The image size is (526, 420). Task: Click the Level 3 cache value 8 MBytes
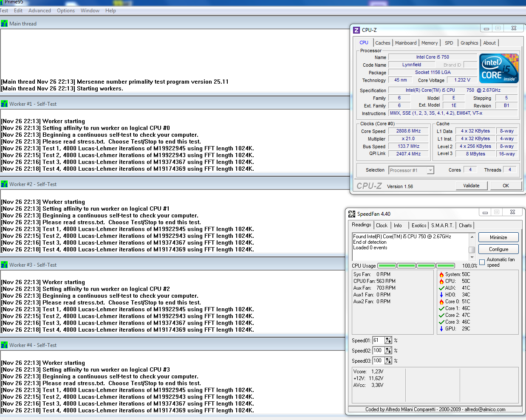475,154
